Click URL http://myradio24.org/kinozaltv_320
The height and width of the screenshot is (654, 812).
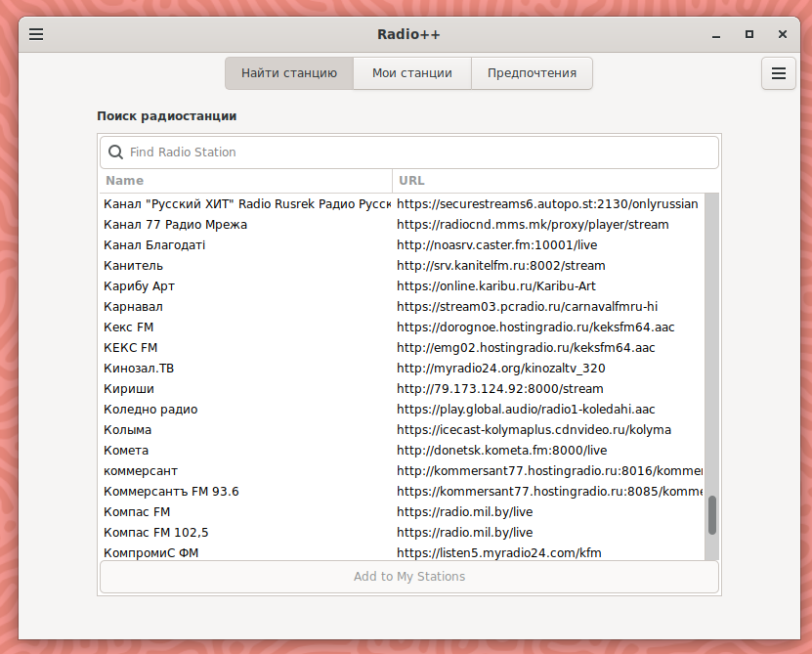point(500,369)
